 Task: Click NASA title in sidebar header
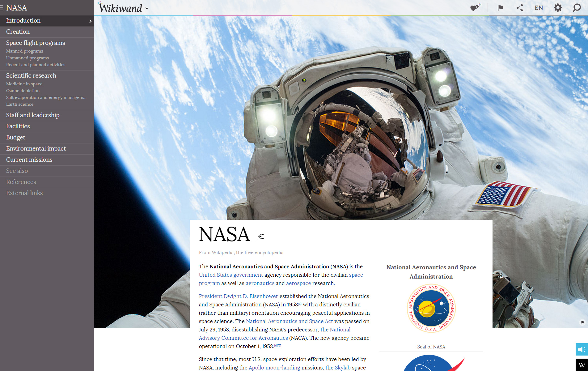point(17,8)
